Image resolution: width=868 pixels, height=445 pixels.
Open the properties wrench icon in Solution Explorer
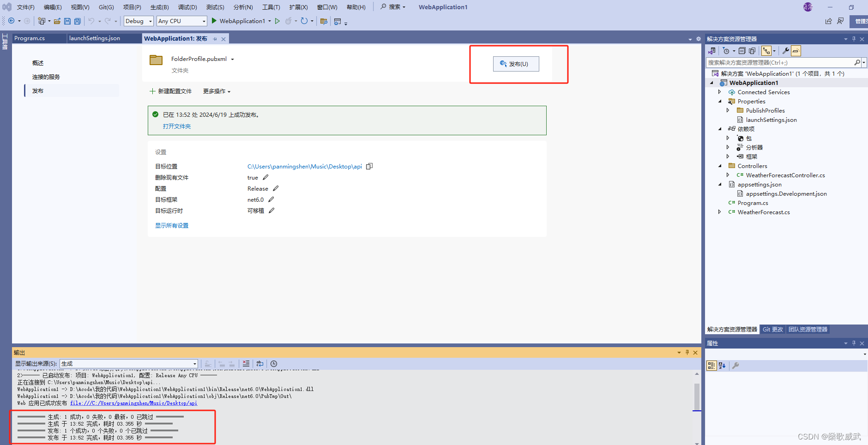tap(786, 51)
